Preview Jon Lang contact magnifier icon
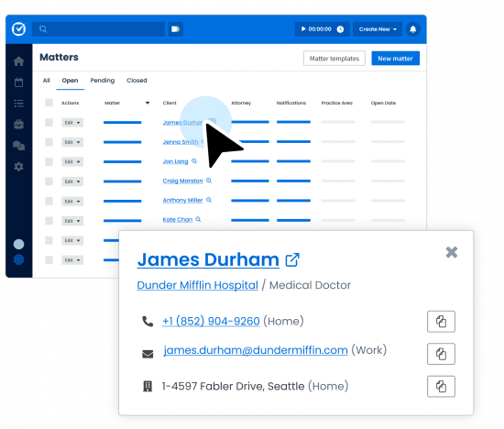 click(x=194, y=160)
